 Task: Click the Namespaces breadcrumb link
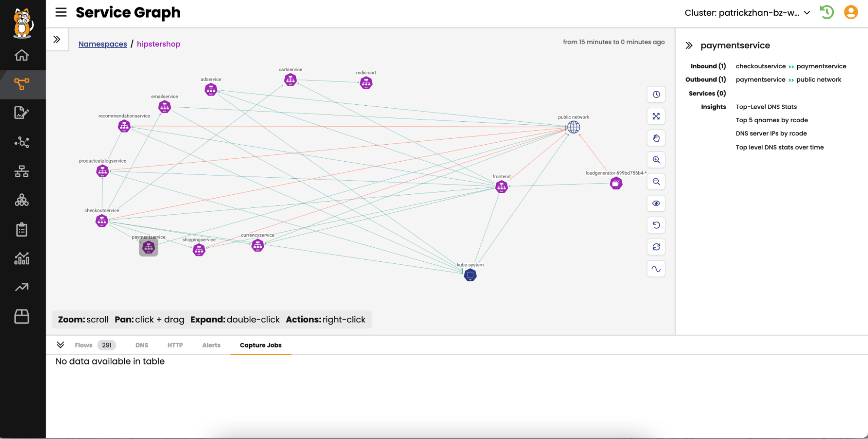coord(102,44)
